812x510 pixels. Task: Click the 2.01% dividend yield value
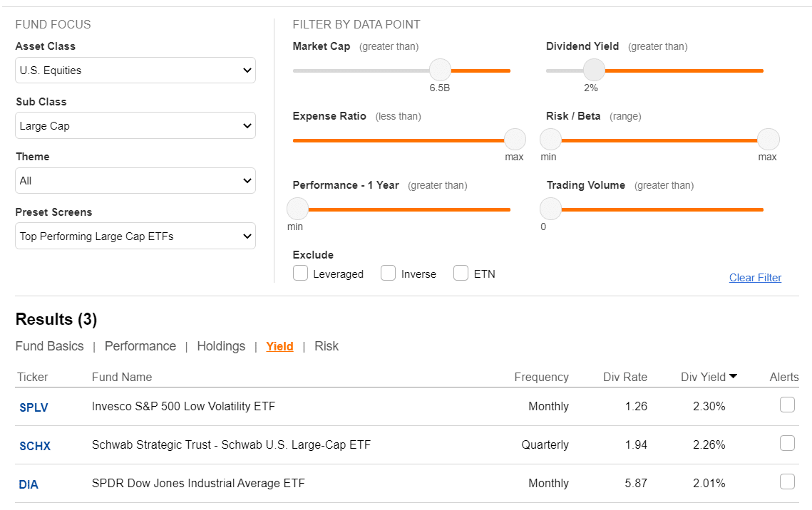(x=709, y=483)
